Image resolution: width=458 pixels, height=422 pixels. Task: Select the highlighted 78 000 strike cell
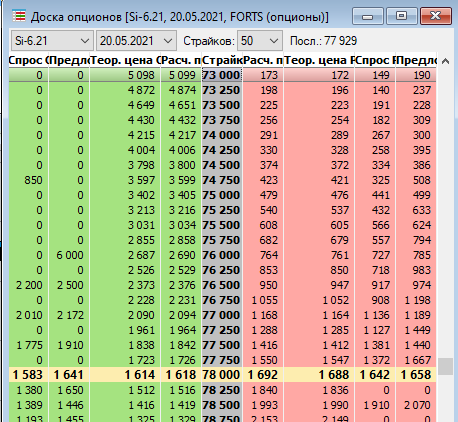(x=222, y=375)
